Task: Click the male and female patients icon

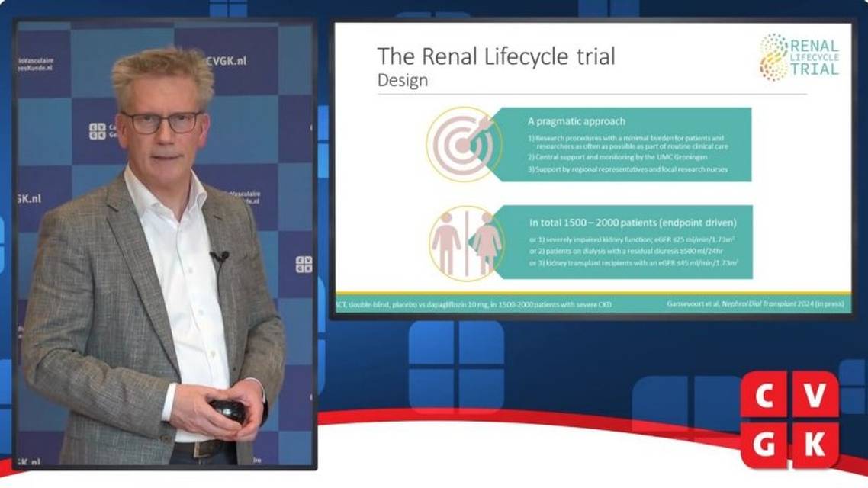Action: (465, 243)
